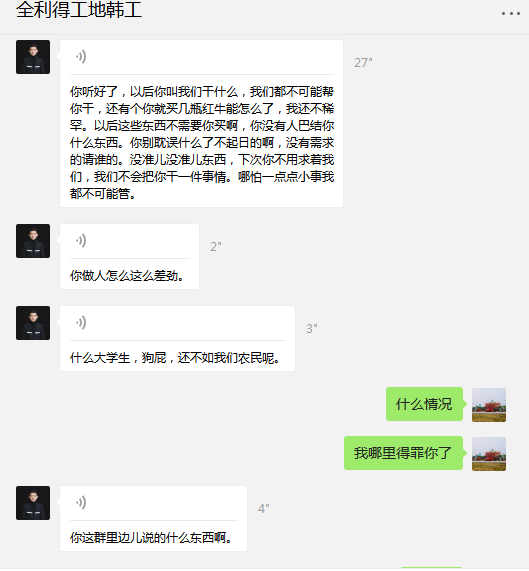The height and width of the screenshot is (571, 529).
Task: Click transcription 你这群里边儿说的什么东西啊
Action: click(x=151, y=537)
